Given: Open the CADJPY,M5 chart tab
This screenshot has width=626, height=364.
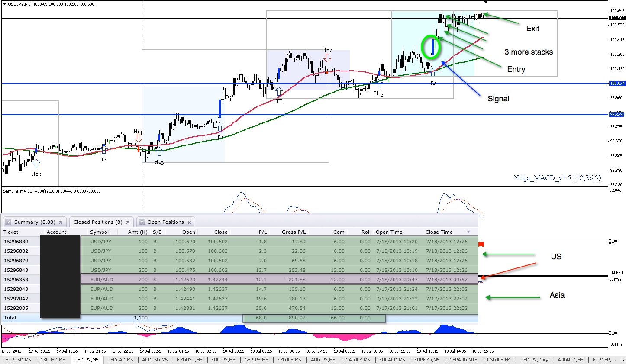Looking at the screenshot, I should [358, 360].
